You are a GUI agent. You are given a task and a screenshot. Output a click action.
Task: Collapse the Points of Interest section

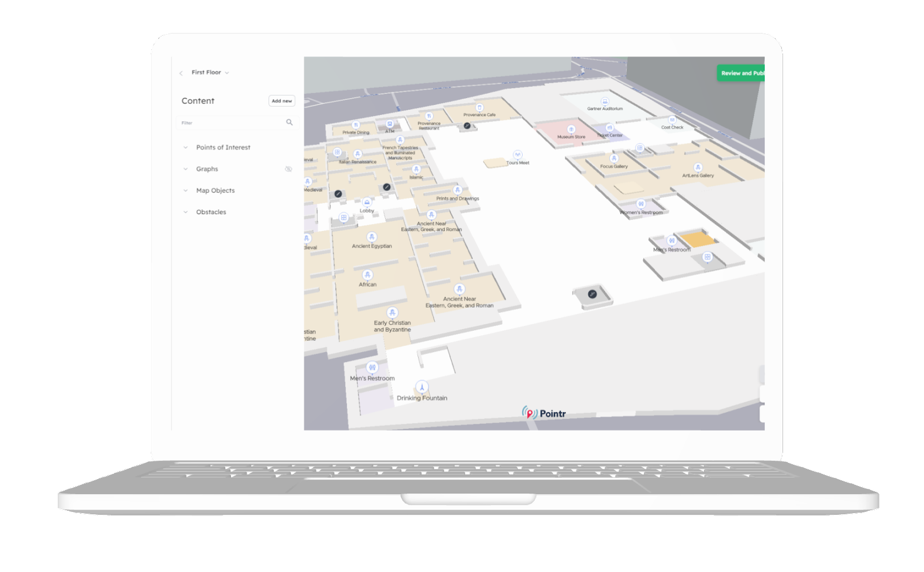185,147
